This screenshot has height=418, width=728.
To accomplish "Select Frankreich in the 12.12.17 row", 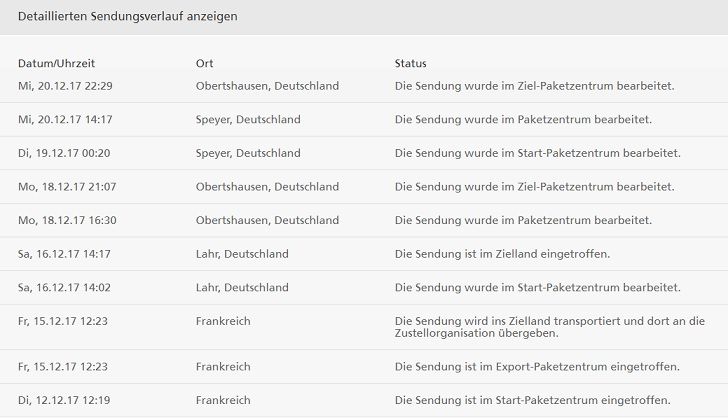I will click(223, 400).
